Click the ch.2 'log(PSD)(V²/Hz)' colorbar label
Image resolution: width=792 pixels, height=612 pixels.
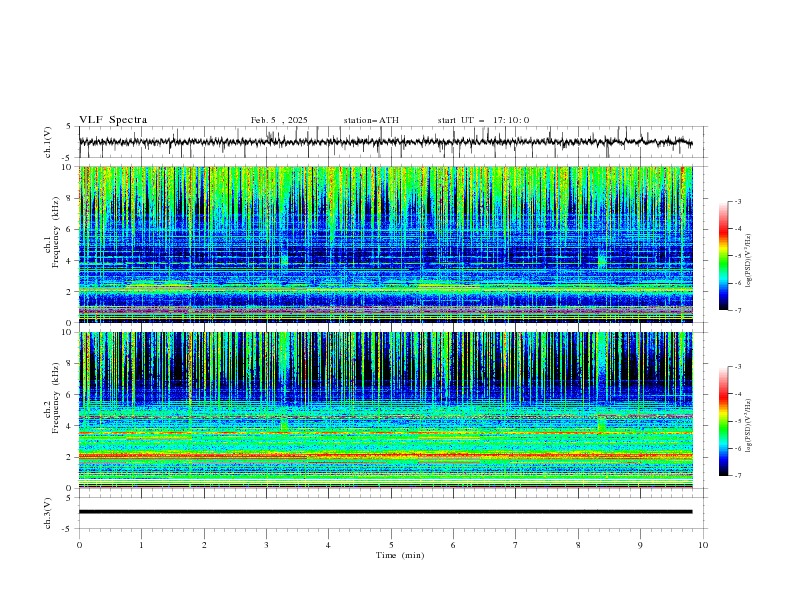coord(749,425)
